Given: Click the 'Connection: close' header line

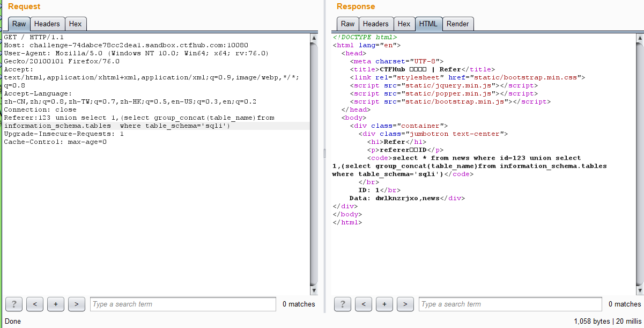Looking at the screenshot, I should point(40,110).
